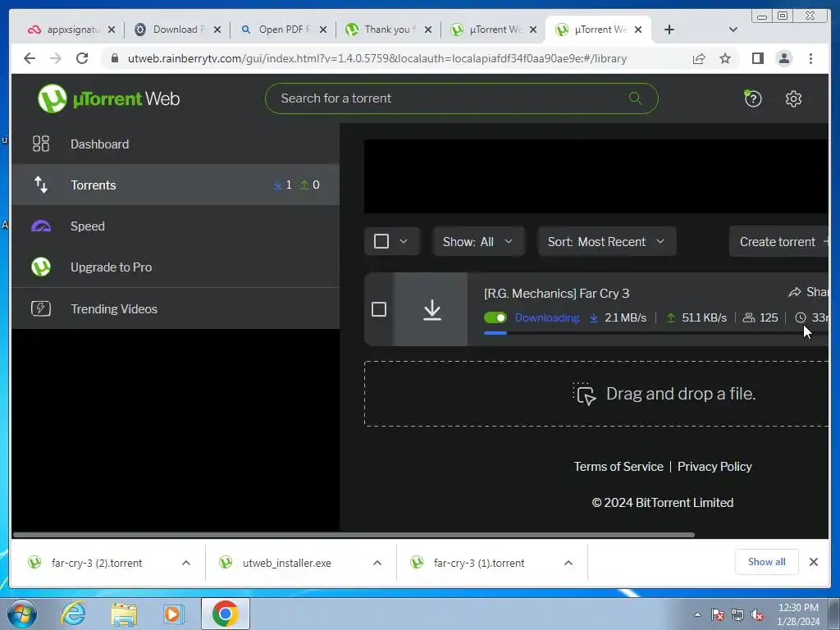Open Trending Videos in sidebar
Image resolution: width=840 pixels, height=630 pixels.
(x=176, y=308)
